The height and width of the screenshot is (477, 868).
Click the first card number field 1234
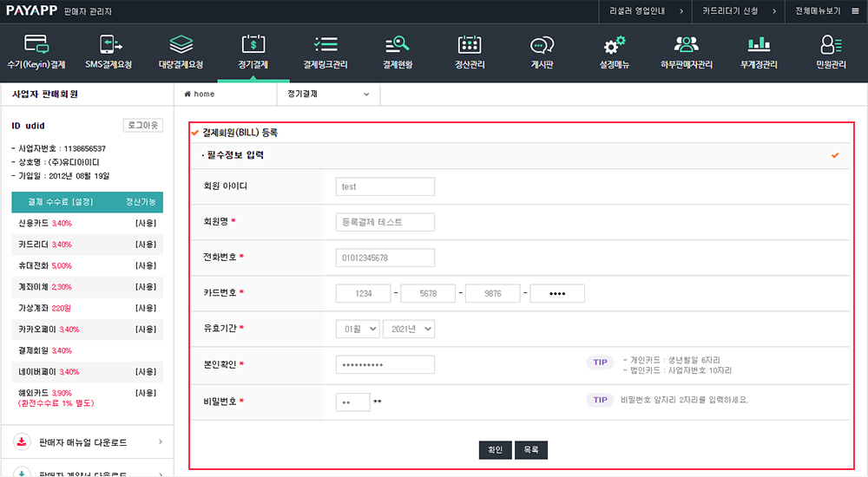coord(363,293)
